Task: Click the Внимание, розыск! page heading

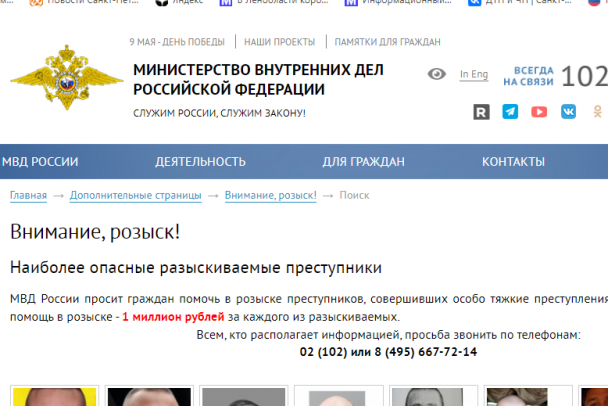Action: click(x=95, y=232)
